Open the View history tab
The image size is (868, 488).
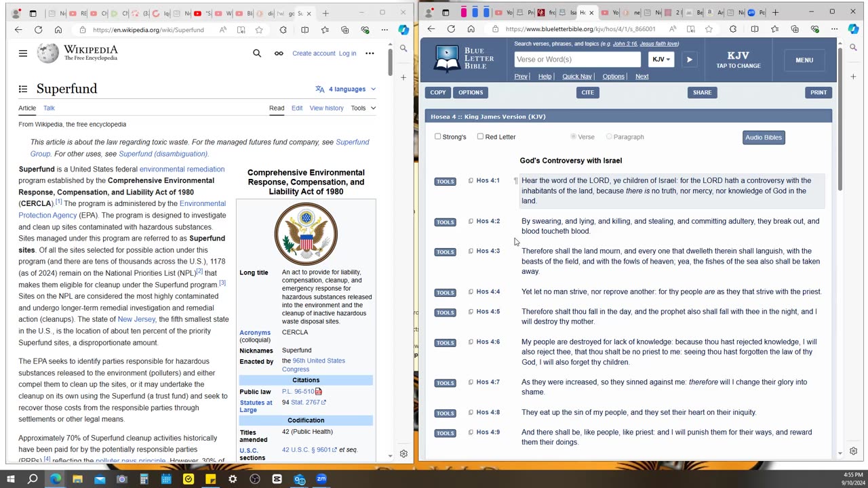click(x=327, y=108)
